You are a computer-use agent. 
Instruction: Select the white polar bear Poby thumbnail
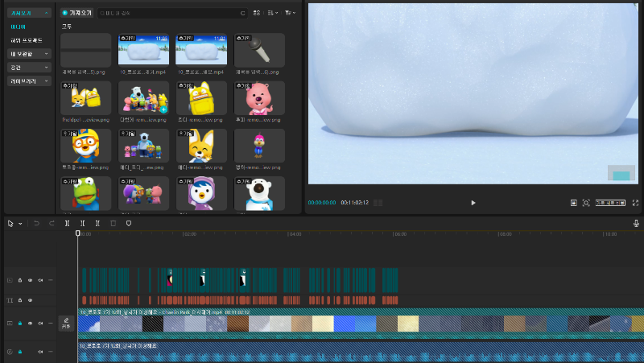259,193
